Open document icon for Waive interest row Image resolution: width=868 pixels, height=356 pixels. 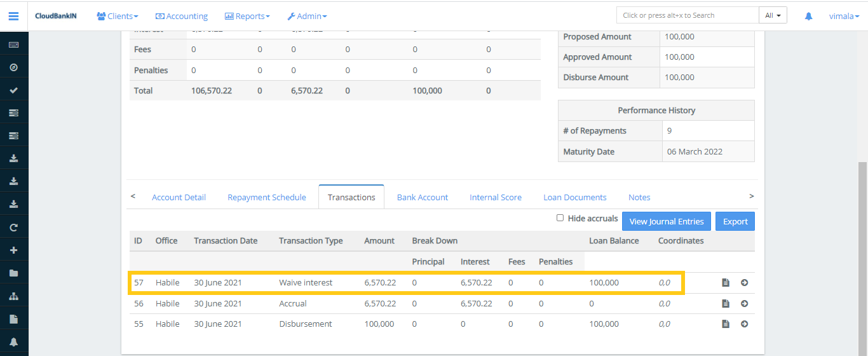coord(726,283)
